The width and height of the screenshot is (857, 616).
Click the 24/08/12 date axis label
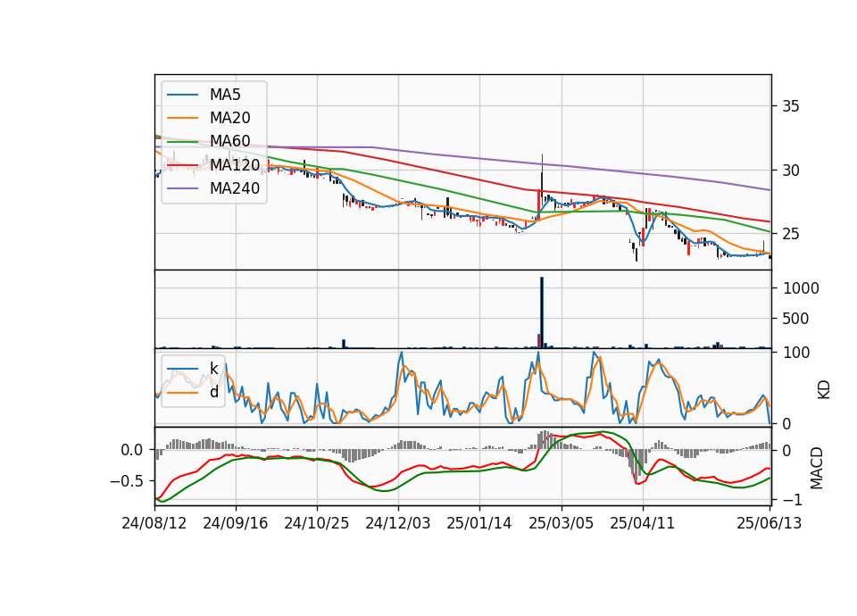tap(154, 523)
